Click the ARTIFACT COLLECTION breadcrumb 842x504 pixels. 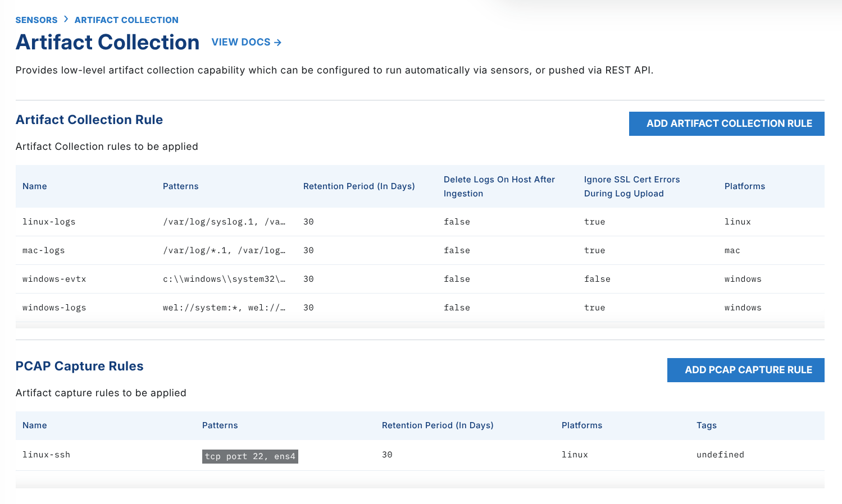tap(126, 20)
